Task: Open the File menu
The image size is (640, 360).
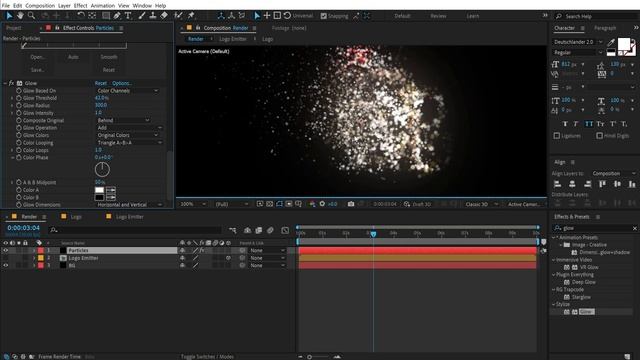Action: tap(6, 6)
